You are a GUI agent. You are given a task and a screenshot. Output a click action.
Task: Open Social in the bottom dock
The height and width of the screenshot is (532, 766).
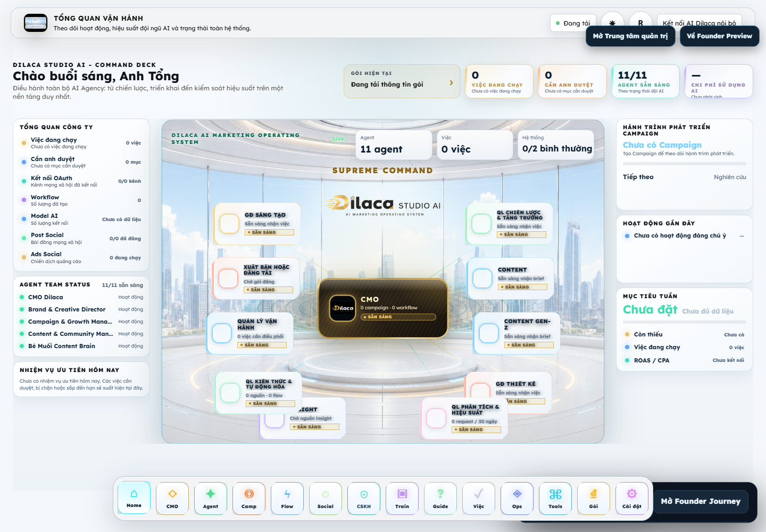(x=326, y=498)
